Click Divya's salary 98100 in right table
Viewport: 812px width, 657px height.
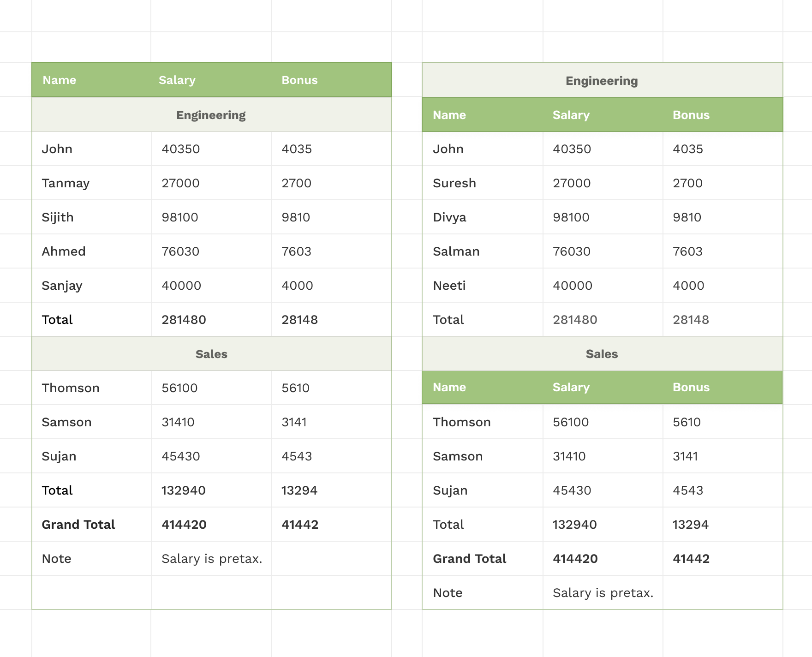point(603,217)
